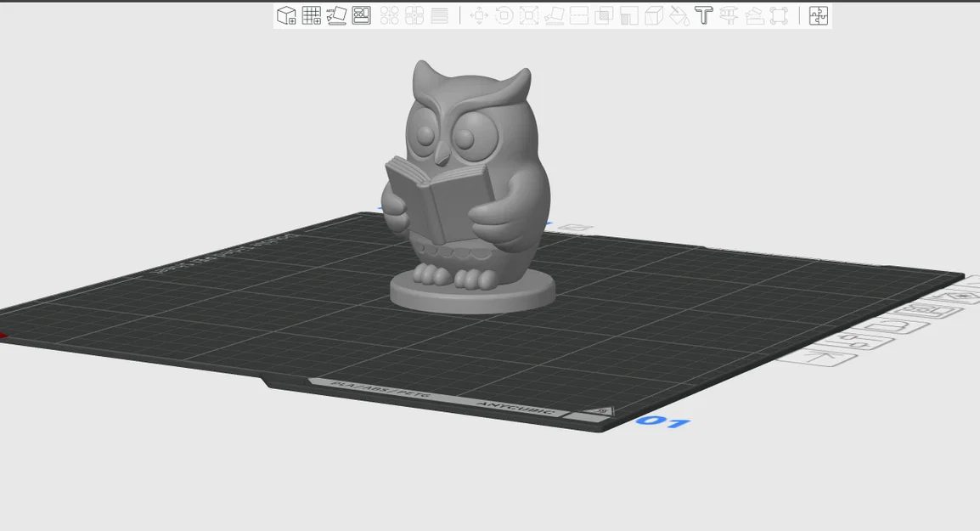
Task: Select the Cut tool
Action: 579,15
